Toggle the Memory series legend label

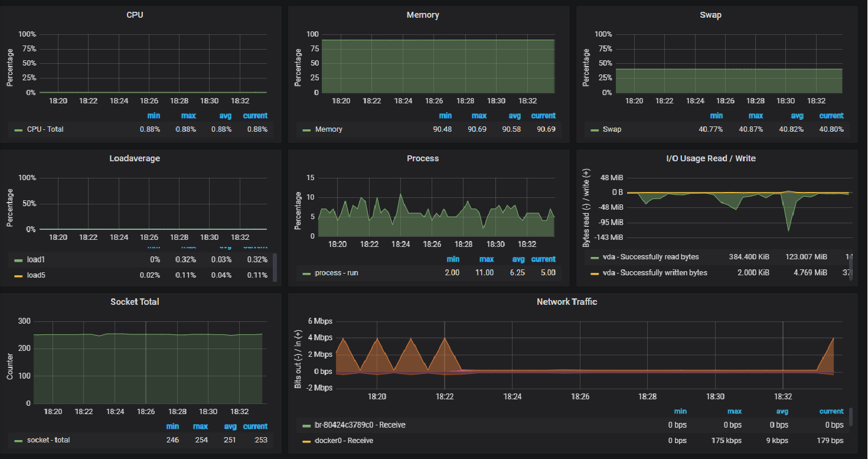328,129
